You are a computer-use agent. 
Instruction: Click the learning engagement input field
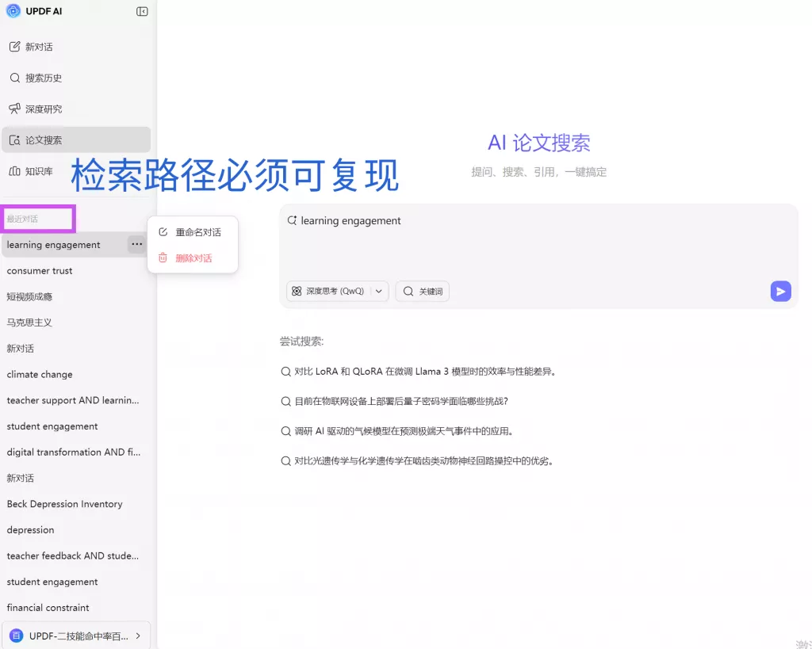click(x=476, y=238)
